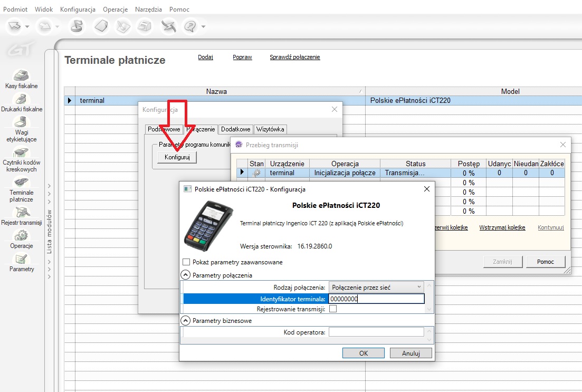Click the printer toolbar icon
Image resolution: width=582 pixels, height=392 pixels.
coord(145,26)
